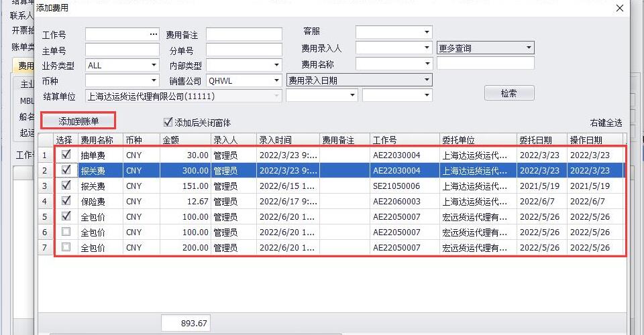This screenshot has width=644, height=335.
Task: Open the 币种 dropdown
Action: click(x=154, y=80)
